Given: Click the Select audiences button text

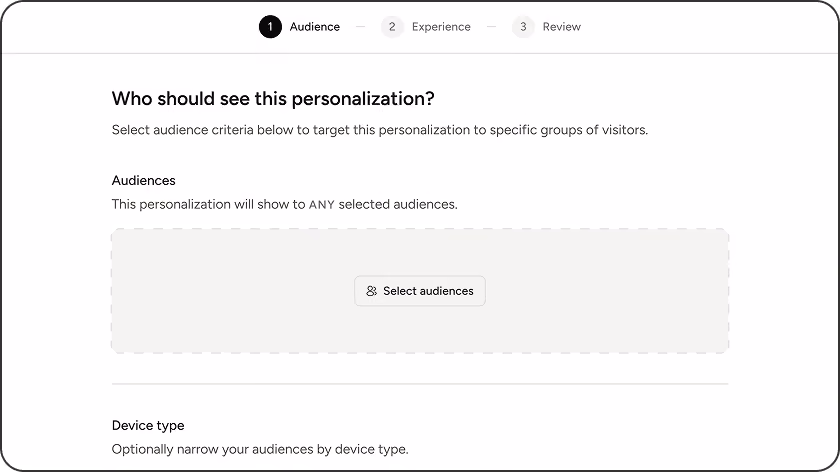Looking at the screenshot, I should tap(428, 291).
